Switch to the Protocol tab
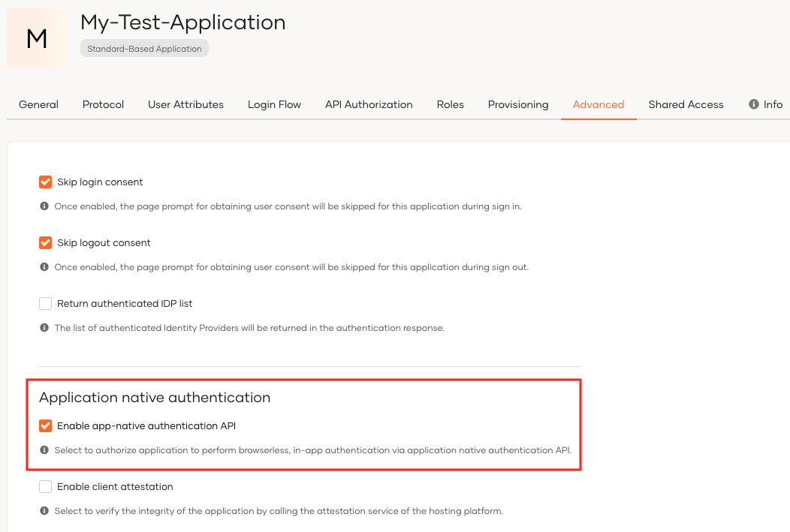This screenshot has height=532, width=790. point(103,104)
